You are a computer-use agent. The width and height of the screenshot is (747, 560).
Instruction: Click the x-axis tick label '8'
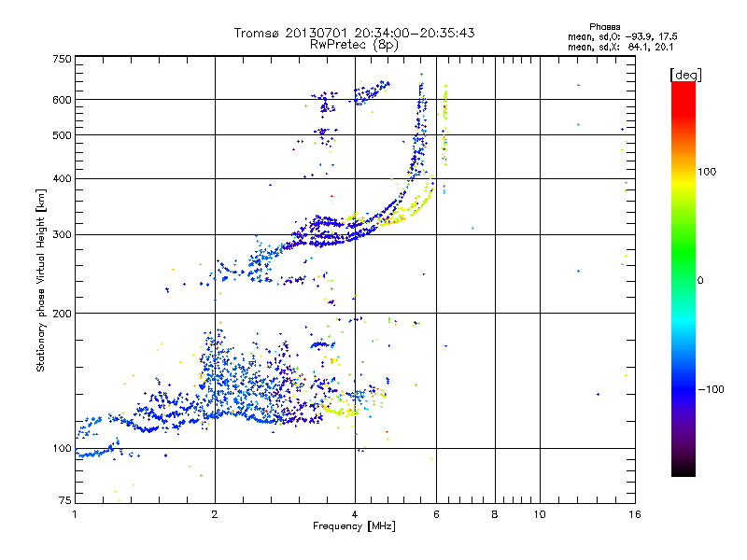coord(495,514)
